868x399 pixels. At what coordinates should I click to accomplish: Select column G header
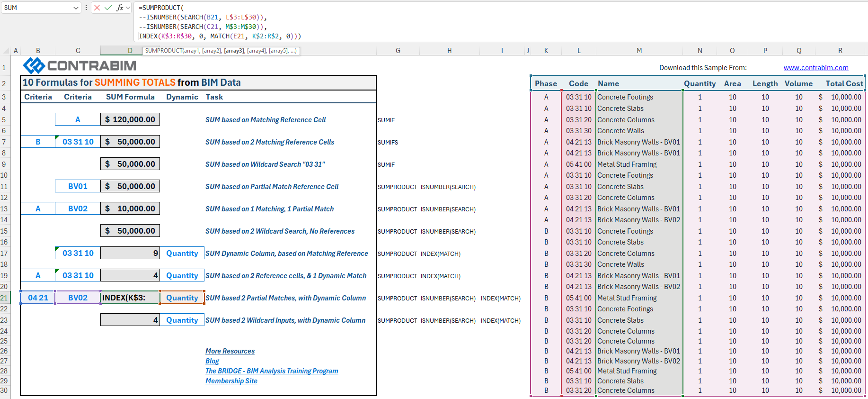pos(398,51)
